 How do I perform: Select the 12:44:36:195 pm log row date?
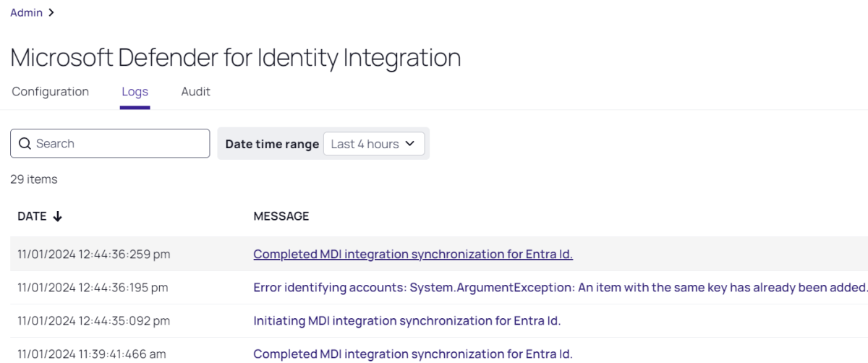click(x=93, y=287)
